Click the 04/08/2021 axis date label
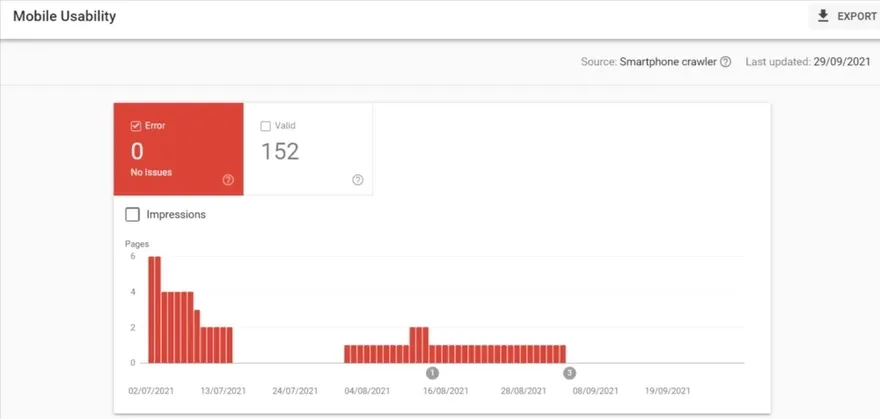 [367, 391]
